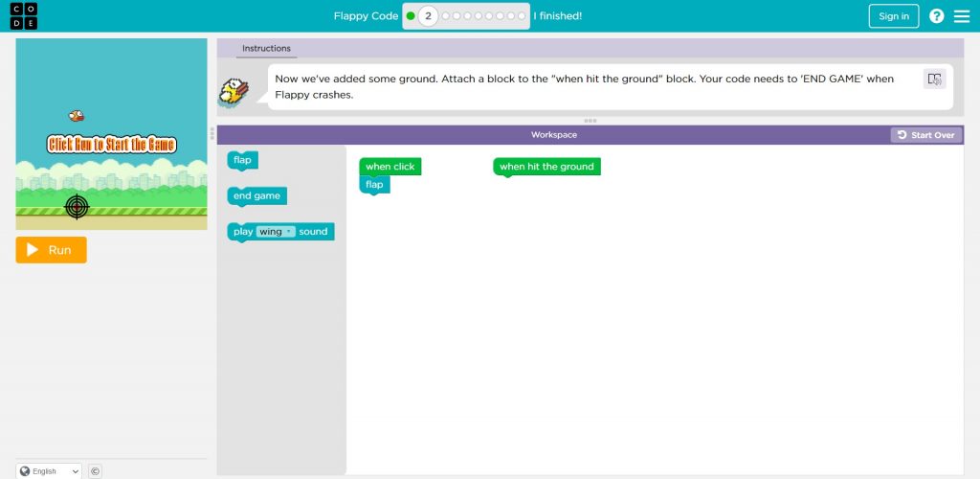Image resolution: width=980 pixels, height=479 pixels.
Task: Open the English language selector
Action: (x=50, y=471)
